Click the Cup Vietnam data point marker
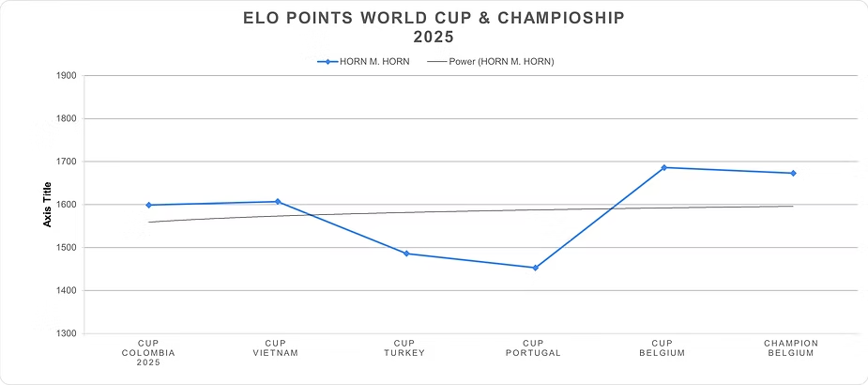 278,201
